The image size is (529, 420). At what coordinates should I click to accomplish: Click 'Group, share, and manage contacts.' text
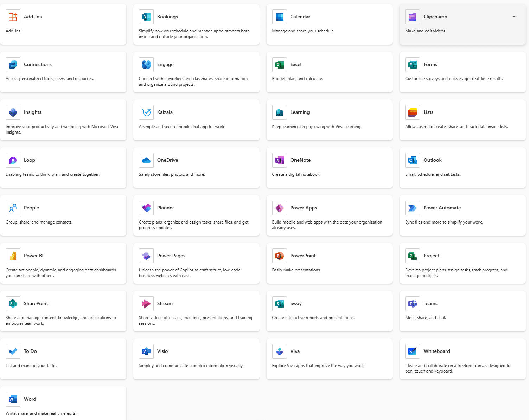pyautogui.click(x=39, y=222)
